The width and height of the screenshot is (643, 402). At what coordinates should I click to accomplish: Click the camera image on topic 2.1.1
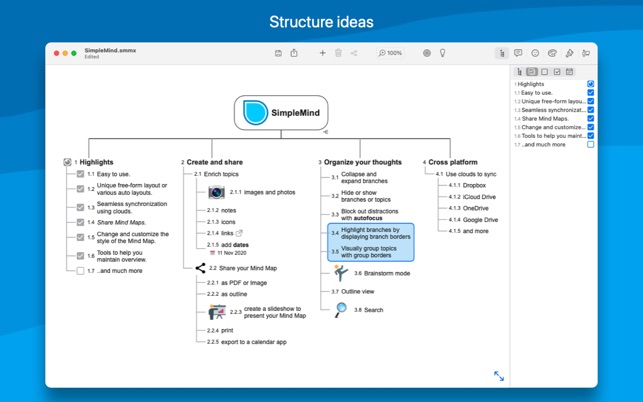[216, 192]
